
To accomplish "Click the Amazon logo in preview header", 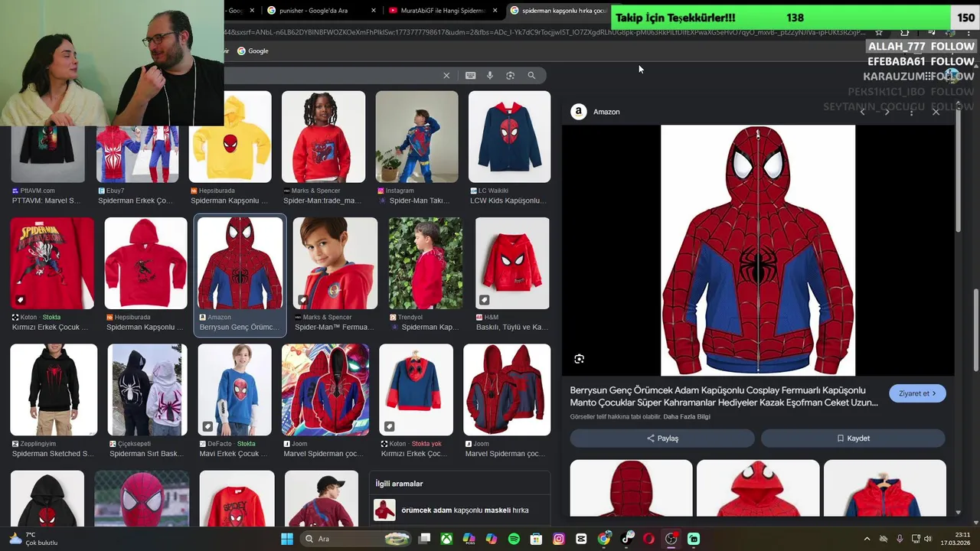I will pos(579,112).
